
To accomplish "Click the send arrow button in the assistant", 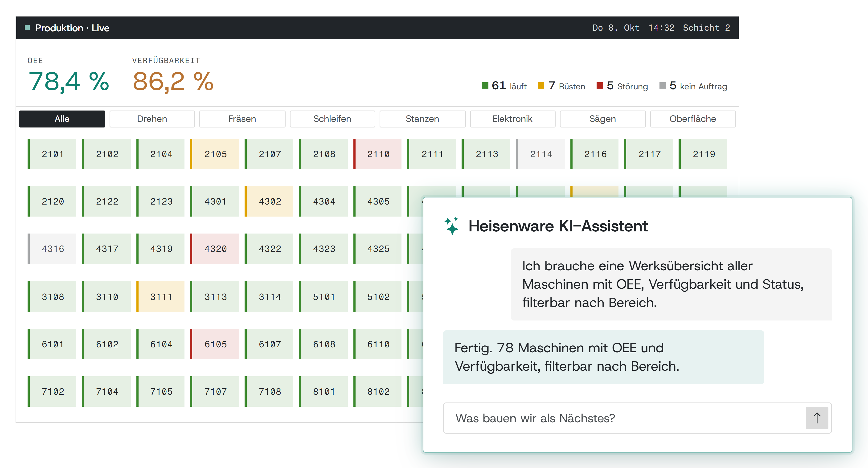I will [816, 418].
